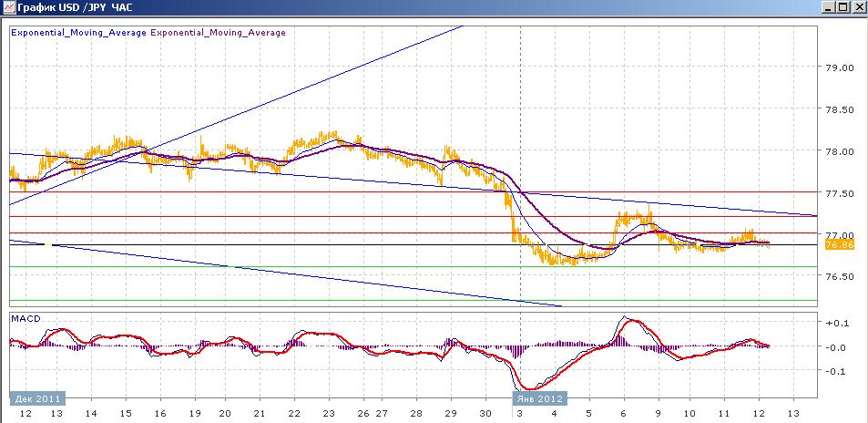Click date 3 on the time axis

tap(520, 414)
